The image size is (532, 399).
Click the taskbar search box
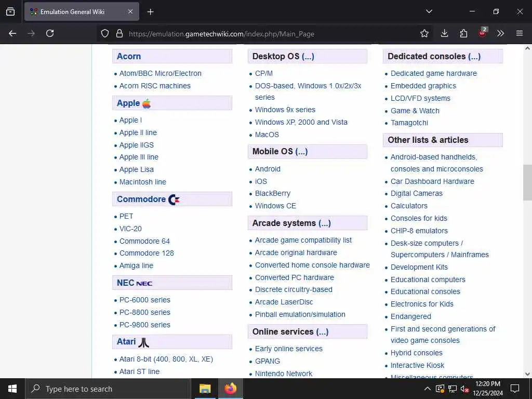[x=108, y=389]
